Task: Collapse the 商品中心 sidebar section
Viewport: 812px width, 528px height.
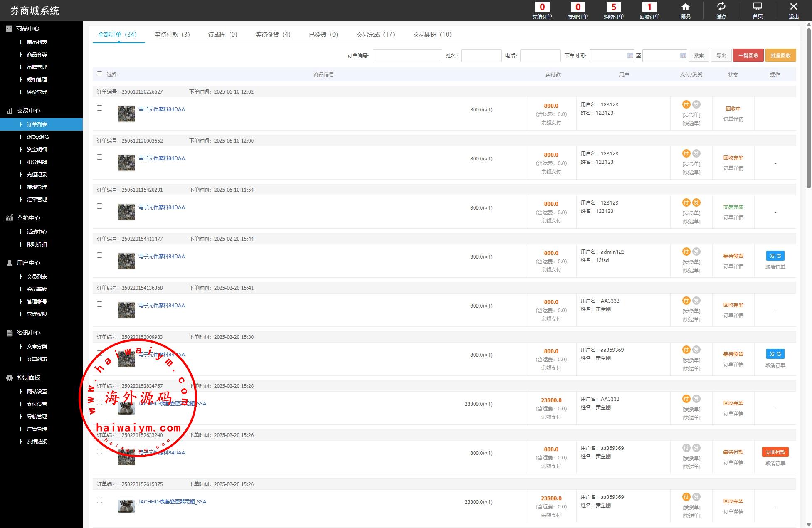Action: click(28, 28)
